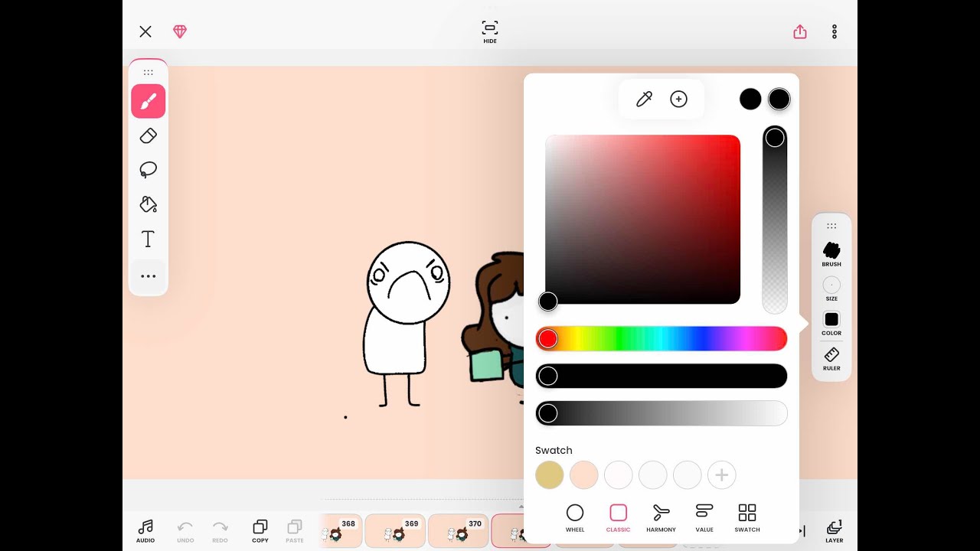The image size is (980, 551).
Task: Select frame 370 thumbnail
Action: point(459,530)
